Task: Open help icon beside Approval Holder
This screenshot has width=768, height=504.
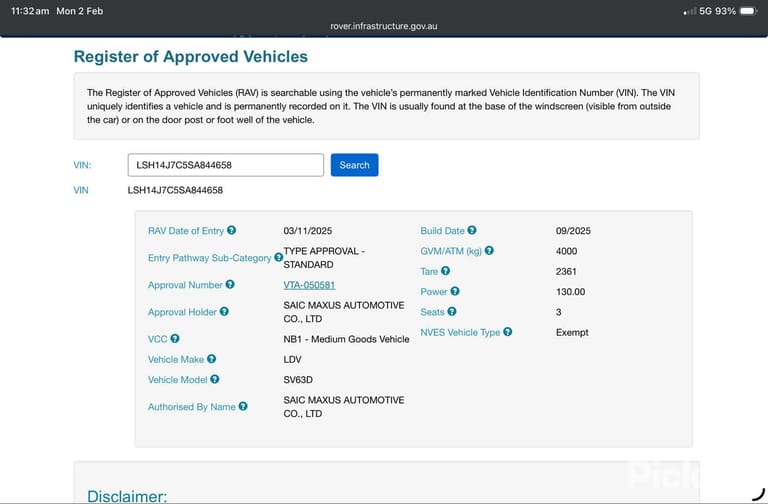Action: point(224,312)
